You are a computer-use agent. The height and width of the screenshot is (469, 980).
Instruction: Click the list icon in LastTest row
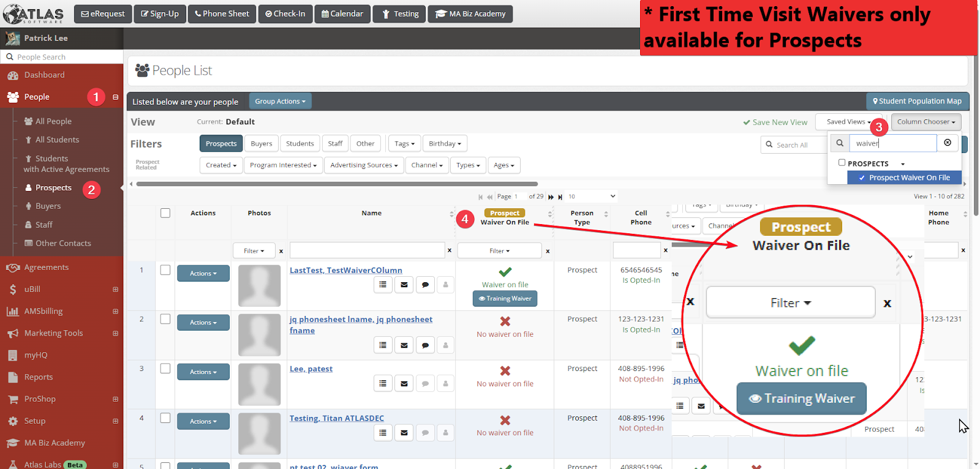[383, 284]
